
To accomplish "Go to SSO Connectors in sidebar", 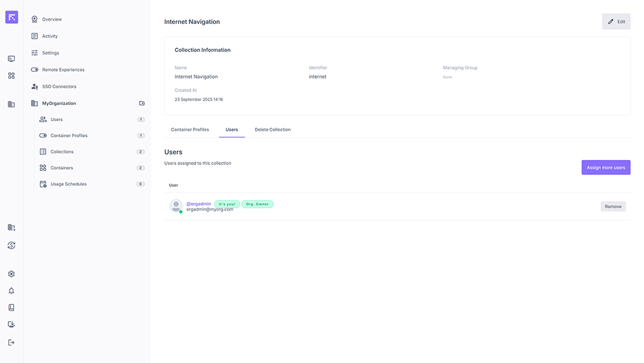I will [x=59, y=86].
